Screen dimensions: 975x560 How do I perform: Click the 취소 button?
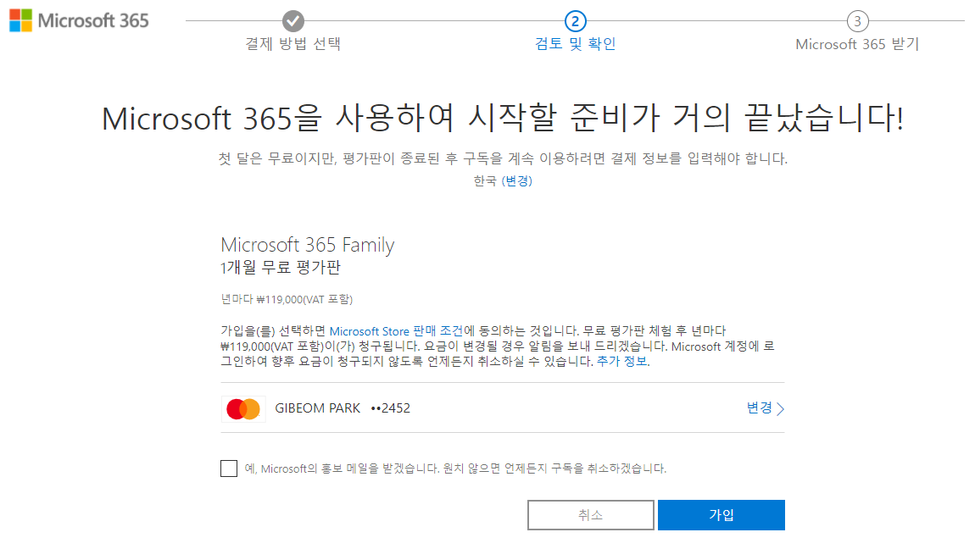(591, 514)
